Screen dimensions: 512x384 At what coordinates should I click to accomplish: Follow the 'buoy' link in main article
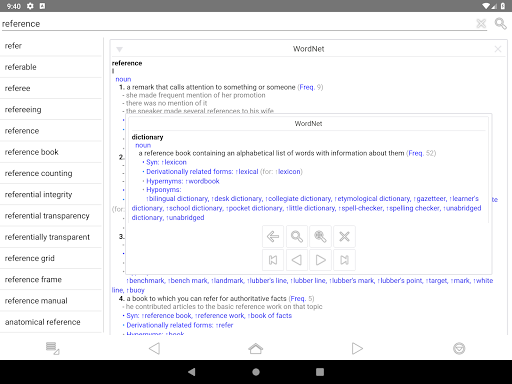[x=136, y=290]
